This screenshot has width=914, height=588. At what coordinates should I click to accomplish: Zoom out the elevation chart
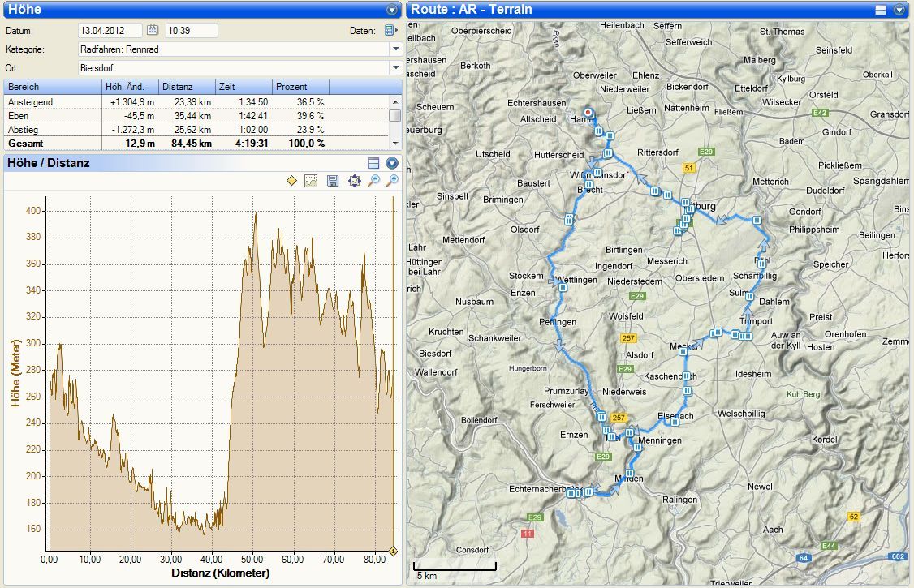click(373, 181)
